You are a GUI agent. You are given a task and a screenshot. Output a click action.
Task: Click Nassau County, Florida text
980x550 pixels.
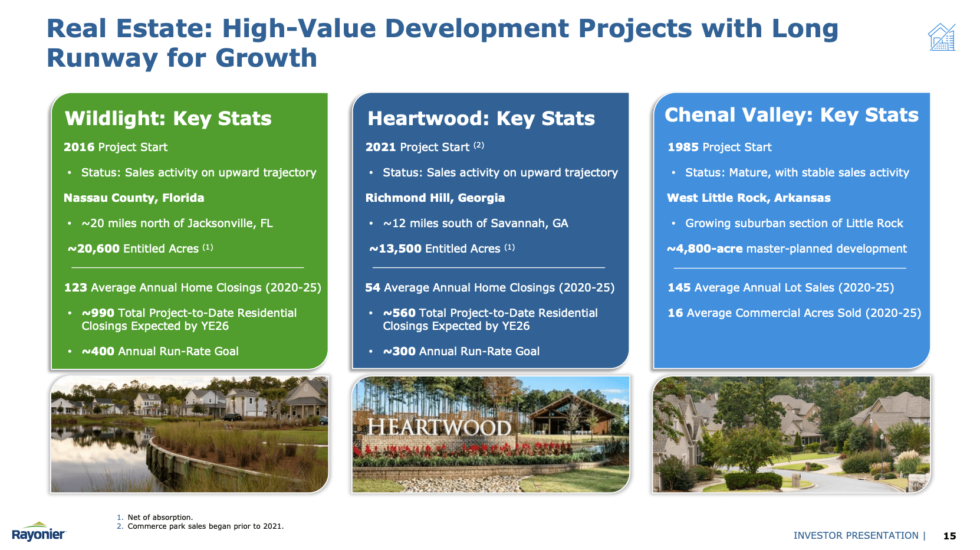click(134, 198)
